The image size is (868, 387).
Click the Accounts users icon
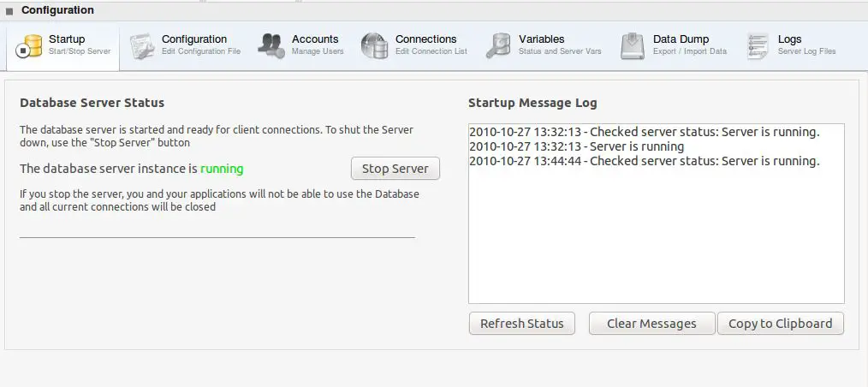pos(271,45)
